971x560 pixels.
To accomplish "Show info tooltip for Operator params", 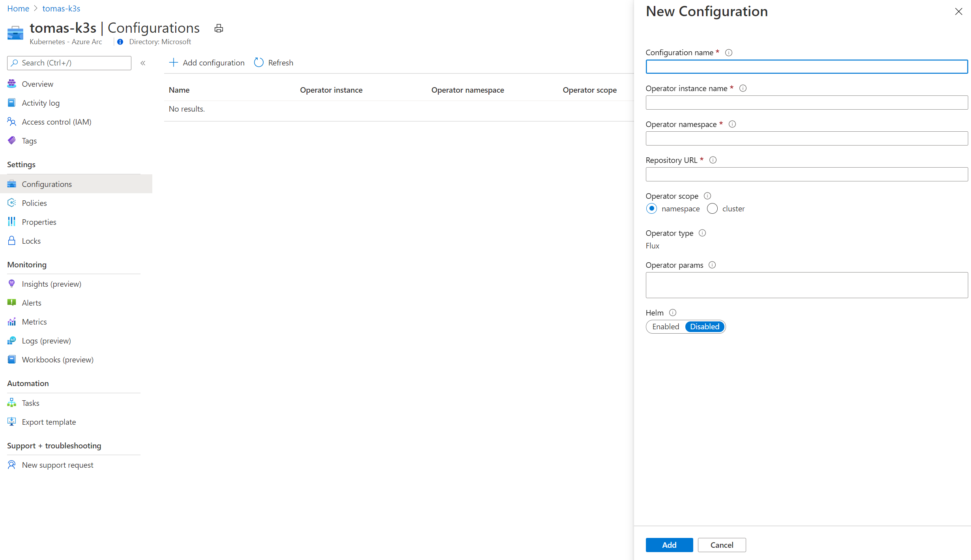I will click(x=712, y=265).
